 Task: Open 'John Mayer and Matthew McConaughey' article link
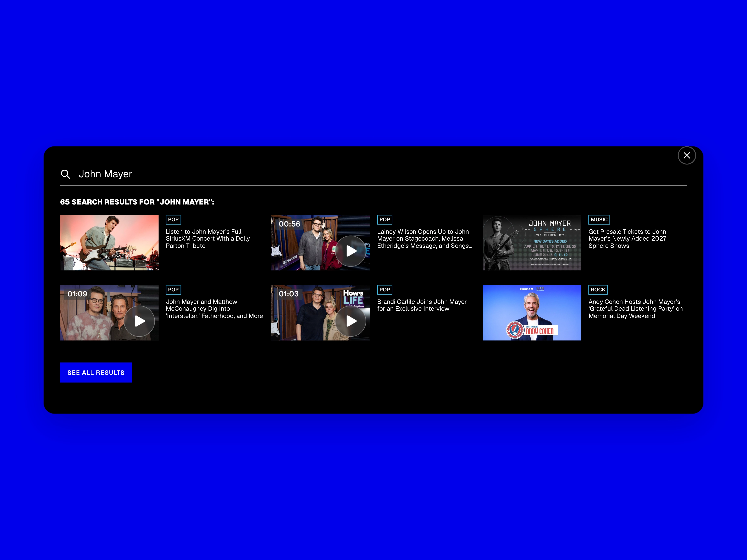(214, 309)
